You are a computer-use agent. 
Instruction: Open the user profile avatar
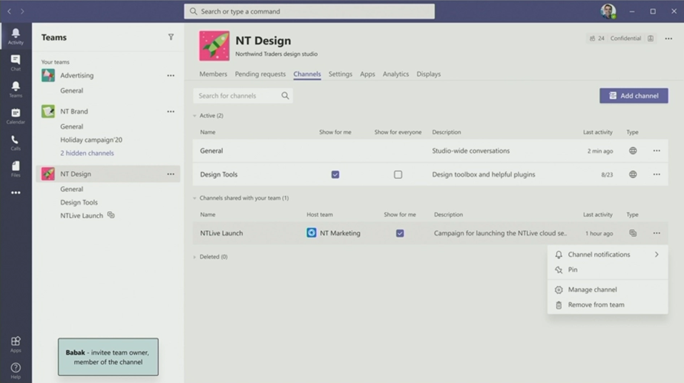(608, 11)
